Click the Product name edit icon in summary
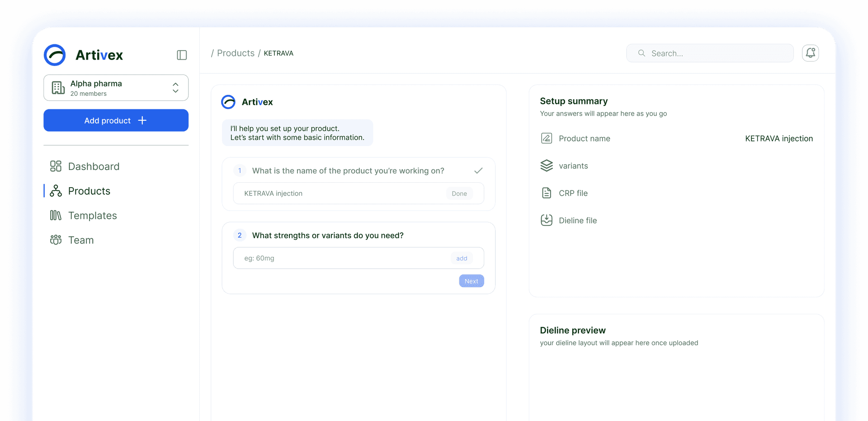Viewport: 868px width, 421px height. (x=547, y=138)
